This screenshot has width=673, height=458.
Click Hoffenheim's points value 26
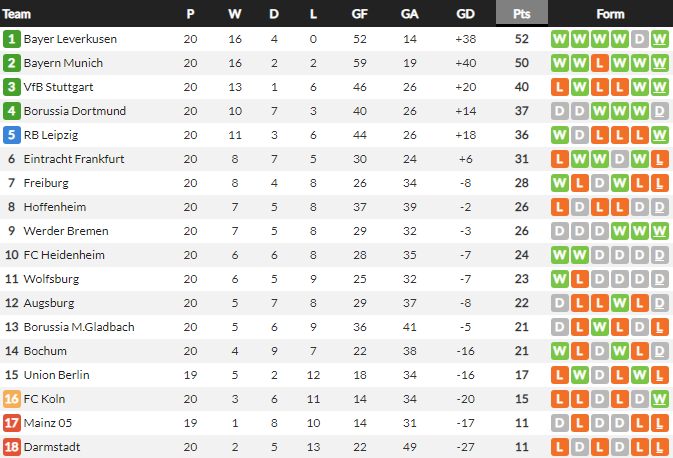tap(521, 207)
